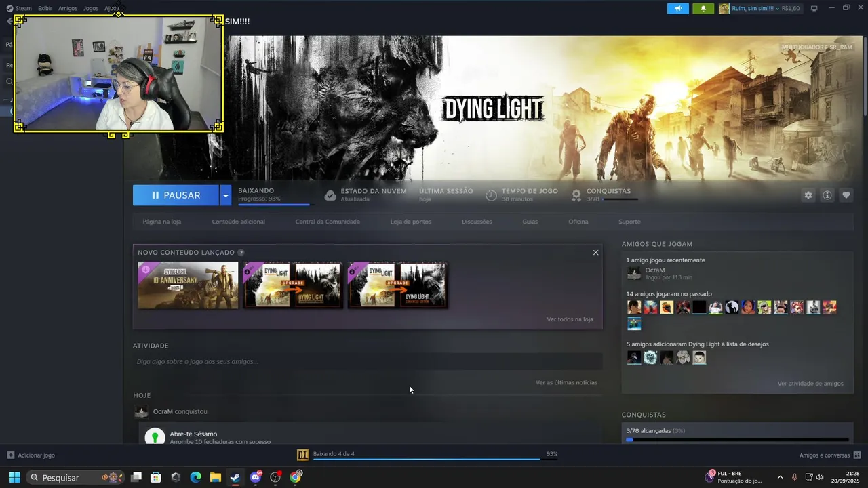Screen dimensions: 868x488
Task: Click the bottom Baixando 4 de 4 progress bar
Action: coord(435,460)
